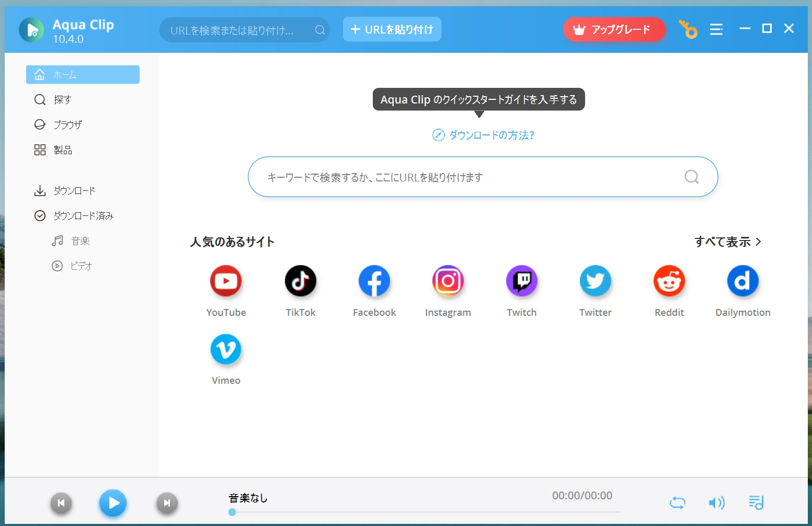The width and height of the screenshot is (812, 526).
Task: Mute the volume in the player bar
Action: (717, 502)
